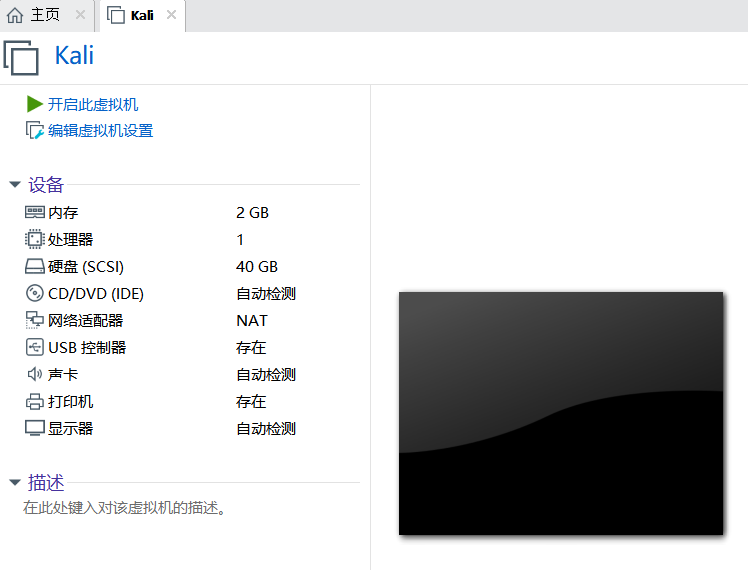Click the hard disk icon
Screen dimensions: 748x570
point(35,267)
